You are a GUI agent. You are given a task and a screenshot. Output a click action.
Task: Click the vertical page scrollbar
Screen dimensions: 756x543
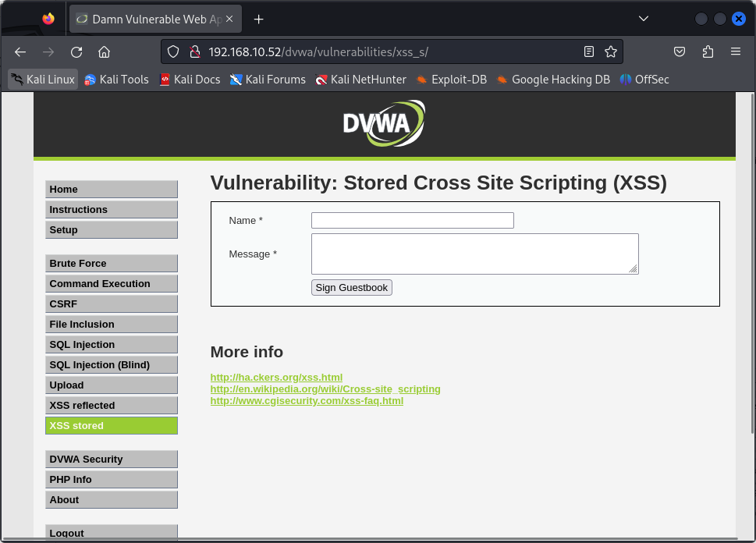coord(752,263)
